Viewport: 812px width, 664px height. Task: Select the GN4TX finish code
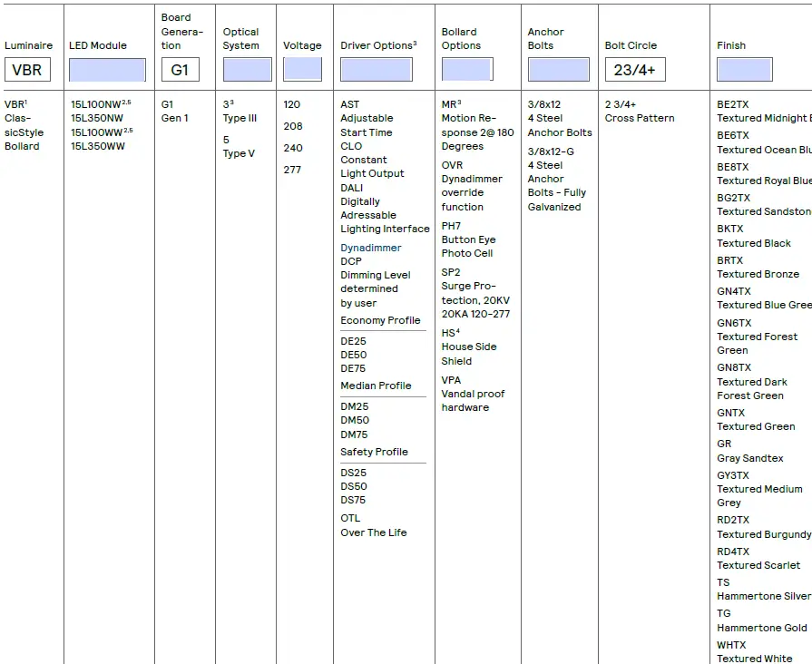point(734,291)
